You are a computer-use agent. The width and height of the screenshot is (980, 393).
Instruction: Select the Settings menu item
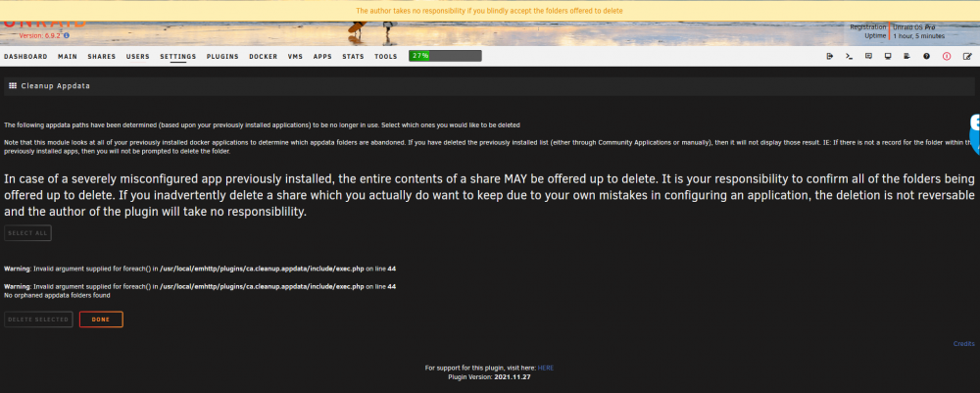pyautogui.click(x=178, y=56)
